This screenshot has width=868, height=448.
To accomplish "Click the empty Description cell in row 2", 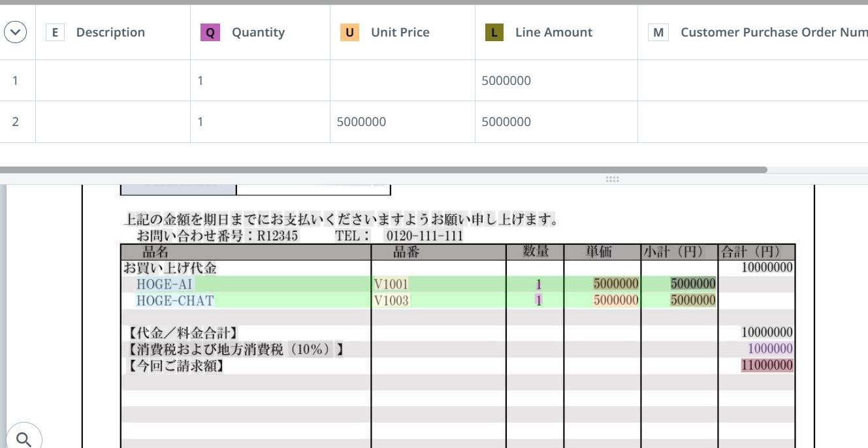I will 113,121.
